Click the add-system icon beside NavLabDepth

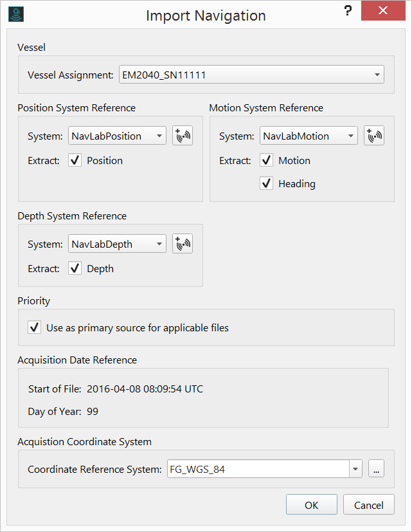(x=183, y=244)
